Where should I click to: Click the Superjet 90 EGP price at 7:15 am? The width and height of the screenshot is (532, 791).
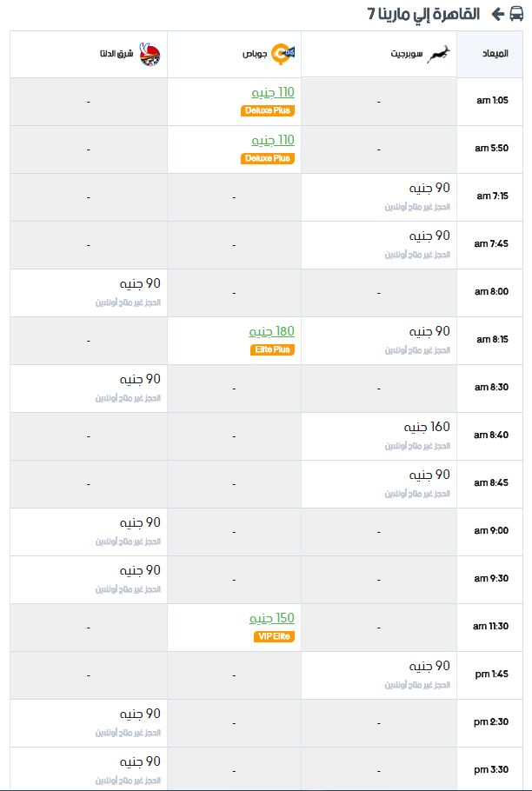429,188
